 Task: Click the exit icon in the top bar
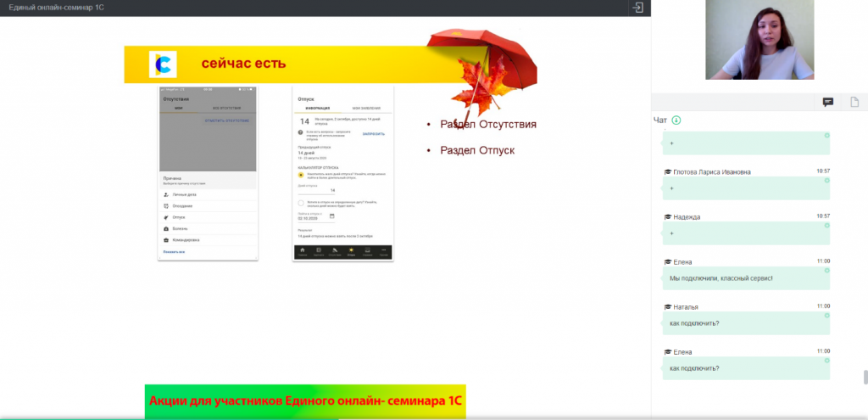[637, 8]
